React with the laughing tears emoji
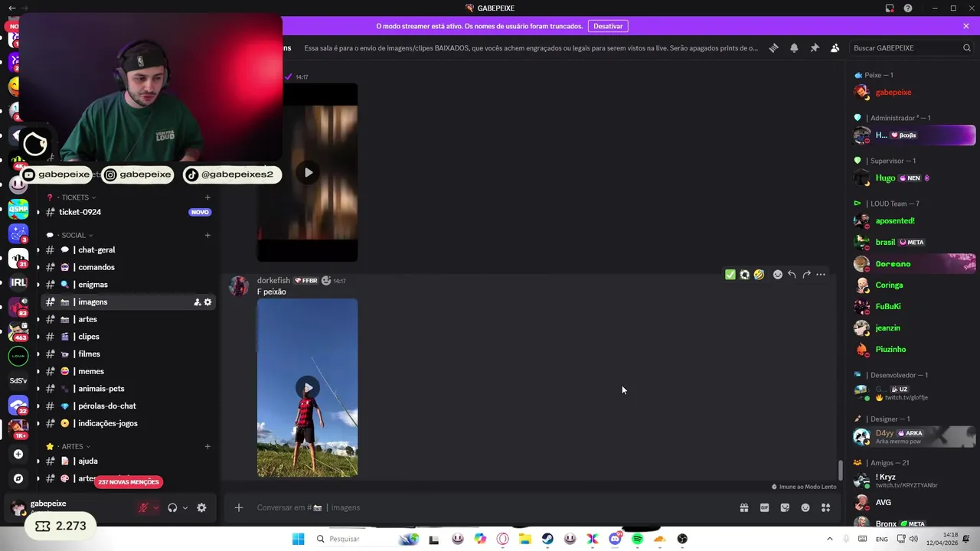Screen dimensions: 980x551 [x=759, y=275]
